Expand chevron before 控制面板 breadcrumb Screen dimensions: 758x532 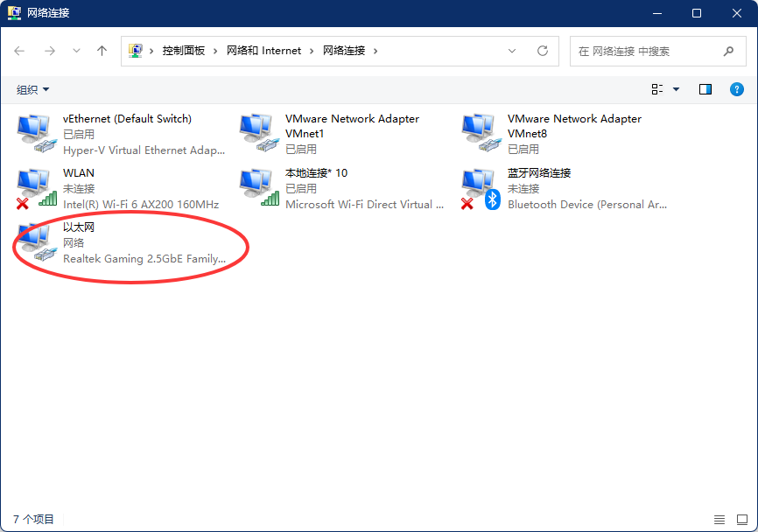151,51
